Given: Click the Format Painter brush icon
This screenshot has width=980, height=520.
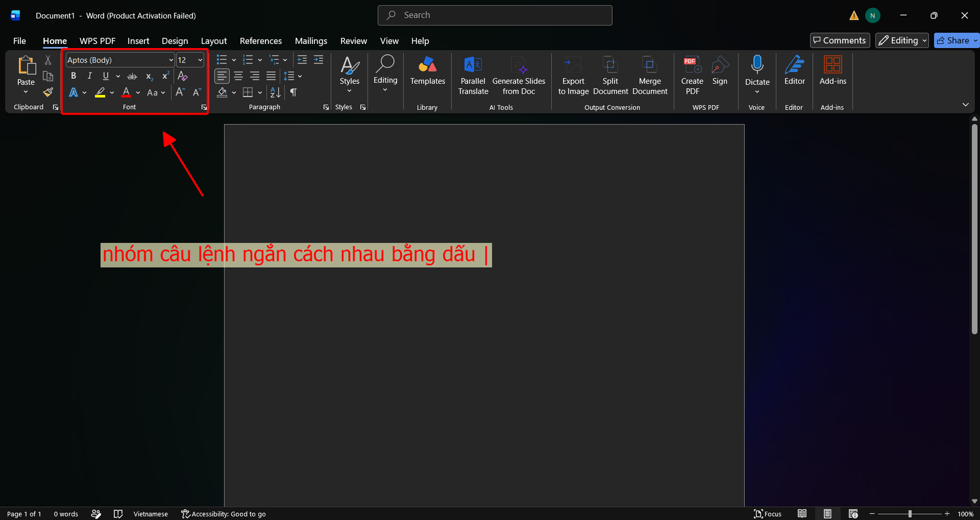Looking at the screenshot, I should [48, 92].
